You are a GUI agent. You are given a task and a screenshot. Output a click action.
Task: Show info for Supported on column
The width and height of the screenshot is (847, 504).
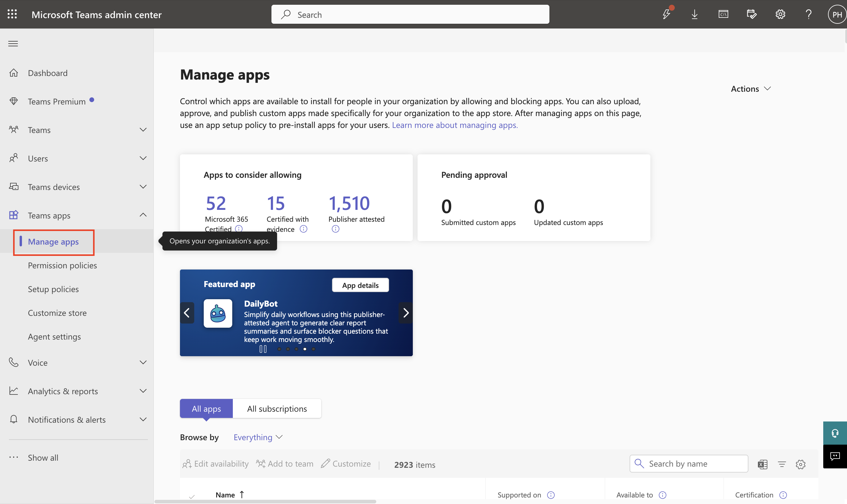(x=551, y=495)
